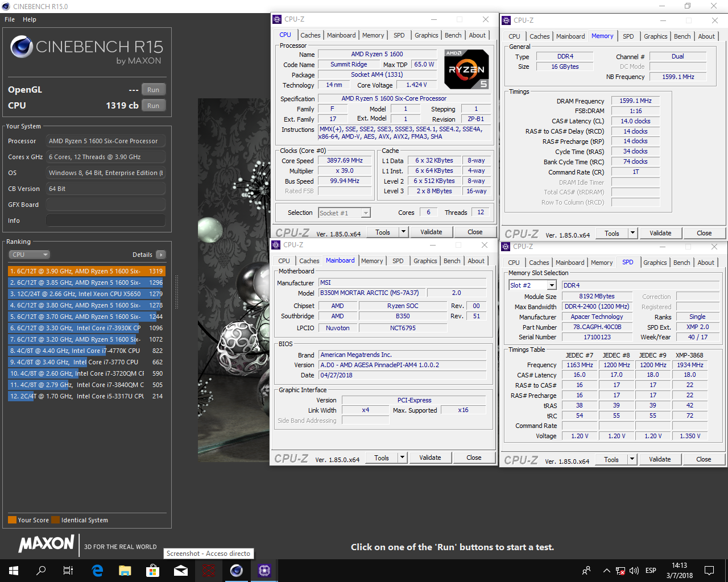Open Task View from the taskbar
This screenshot has height=582, width=728.
pos(68,571)
